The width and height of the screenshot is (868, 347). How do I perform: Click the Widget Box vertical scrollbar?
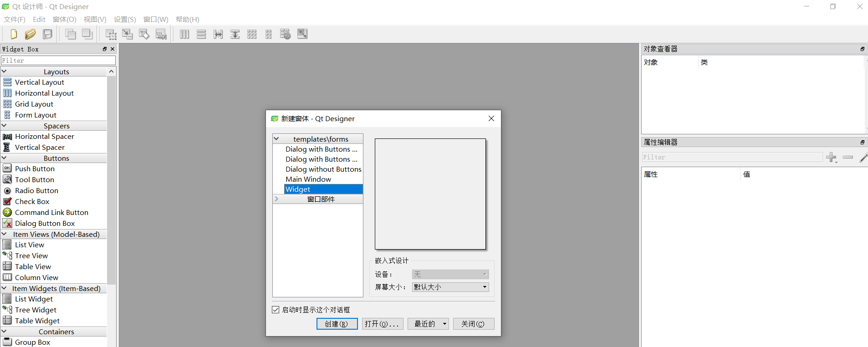tap(112, 180)
